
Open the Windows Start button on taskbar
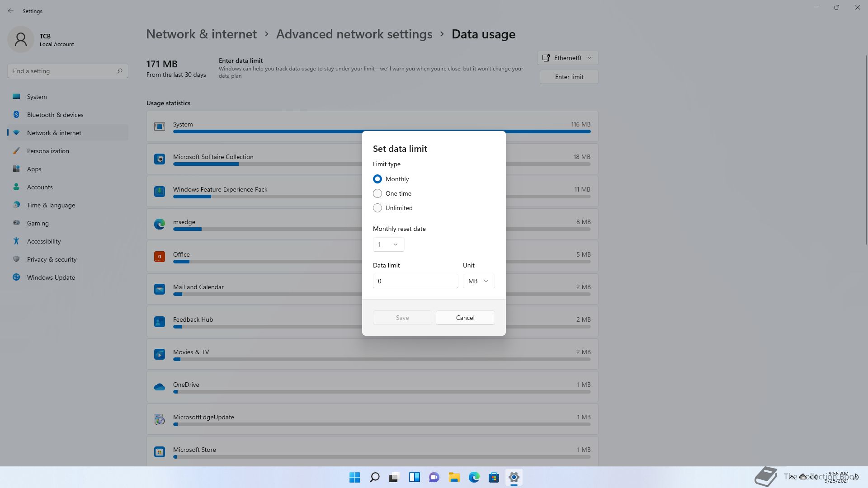pos(355,477)
